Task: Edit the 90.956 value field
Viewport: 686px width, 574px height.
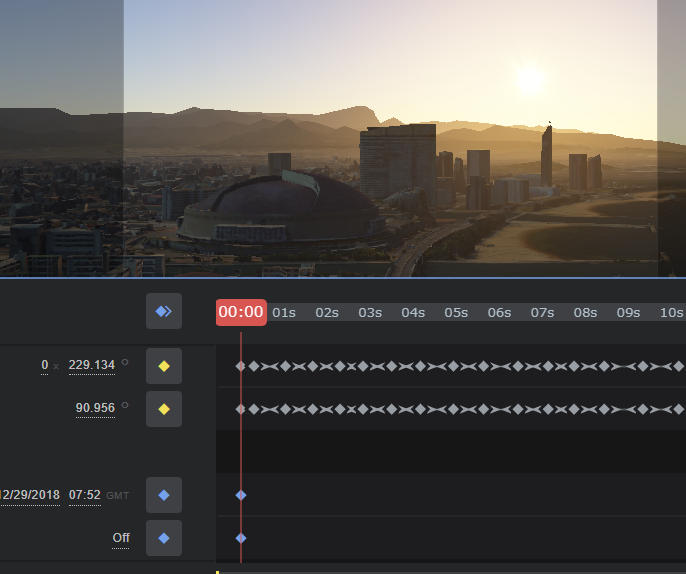Action: tap(95, 408)
